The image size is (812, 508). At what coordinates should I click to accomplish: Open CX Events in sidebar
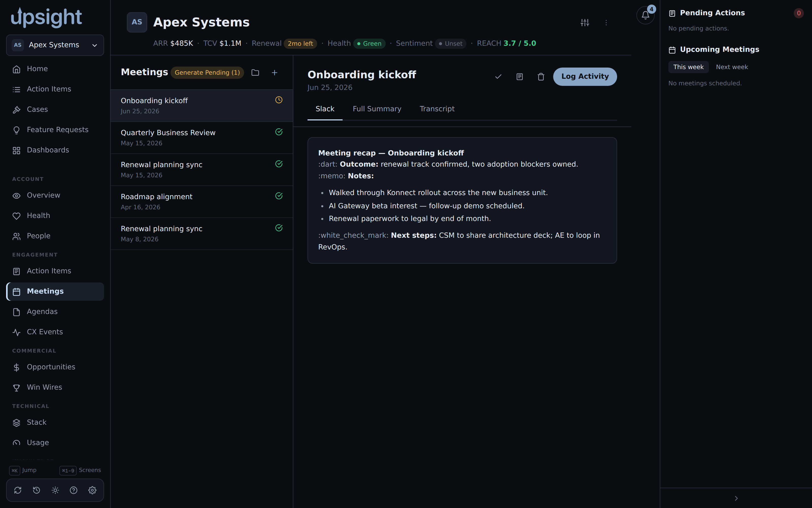click(x=55, y=332)
